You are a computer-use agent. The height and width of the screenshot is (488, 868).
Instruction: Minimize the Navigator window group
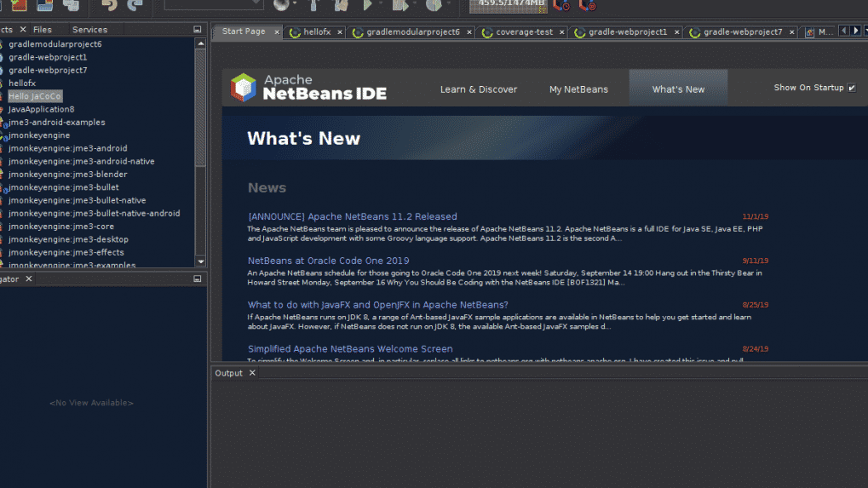coord(197,278)
